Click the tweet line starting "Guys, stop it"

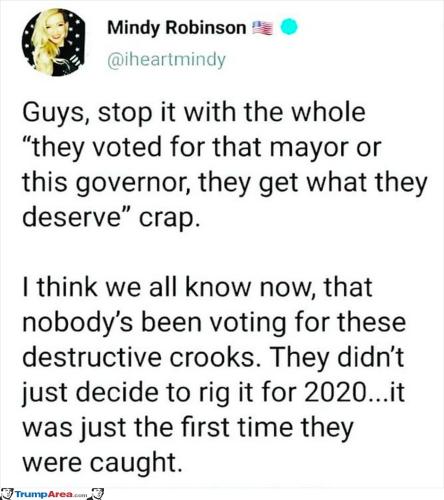[194, 112]
